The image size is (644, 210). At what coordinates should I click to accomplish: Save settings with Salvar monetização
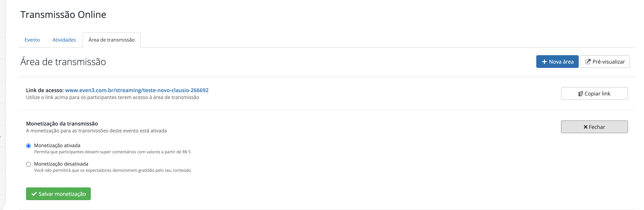58,194
